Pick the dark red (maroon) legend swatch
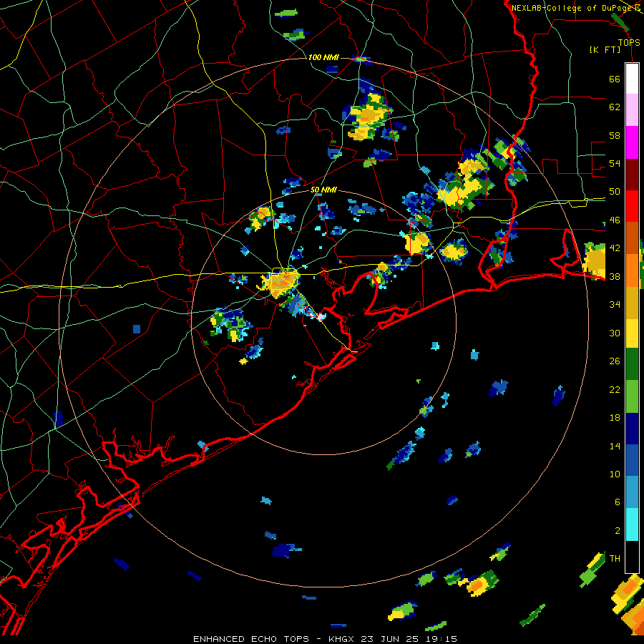Screen dimensions: 644x644 tap(632, 174)
